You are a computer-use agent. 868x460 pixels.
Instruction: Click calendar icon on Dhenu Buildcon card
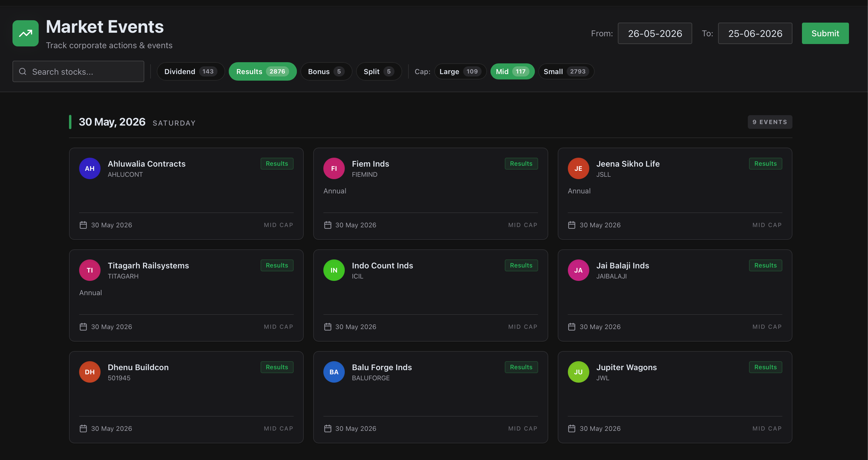click(x=83, y=428)
